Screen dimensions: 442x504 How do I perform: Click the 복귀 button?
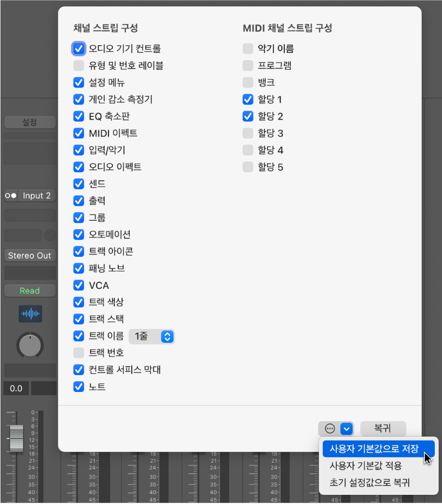pos(383,428)
